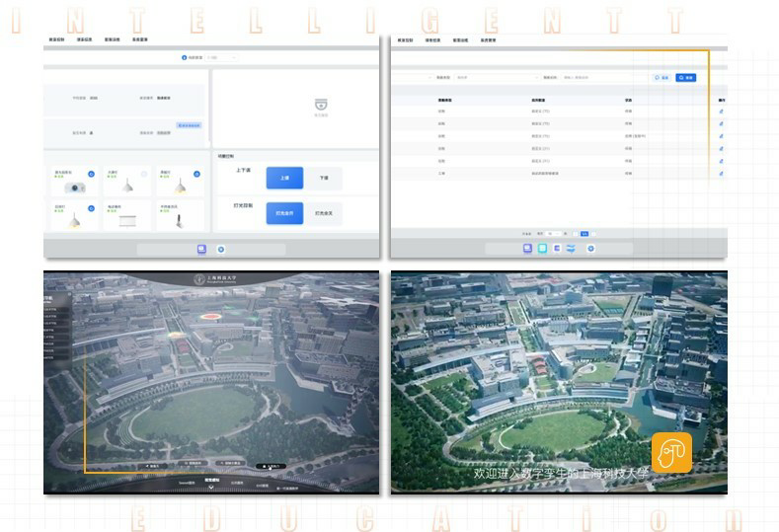Screen dimensions: 779x532
Task: Click the projector device icon
Action: coord(74,188)
